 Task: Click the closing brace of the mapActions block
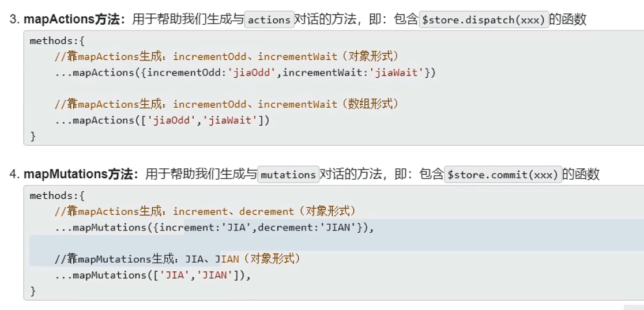[33, 137]
